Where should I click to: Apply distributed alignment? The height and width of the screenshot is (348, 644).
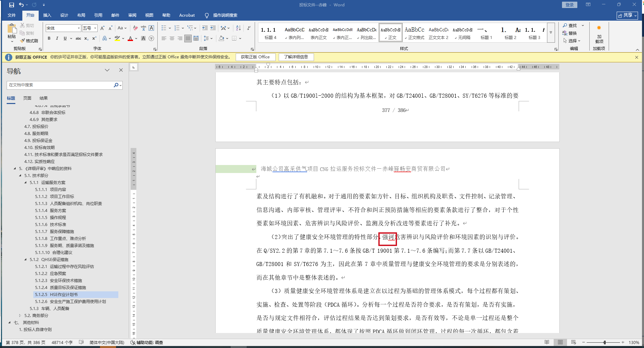click(196, 38)
